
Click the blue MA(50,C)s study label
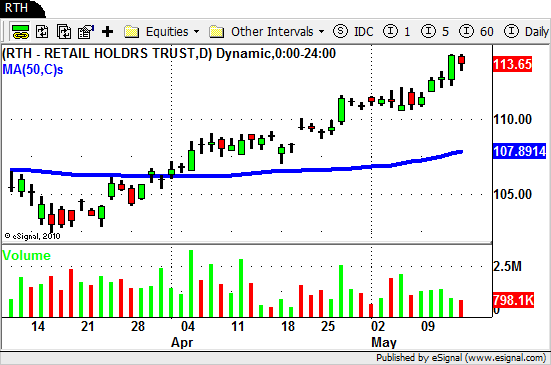pyautogui.click(x=33, y=70)
